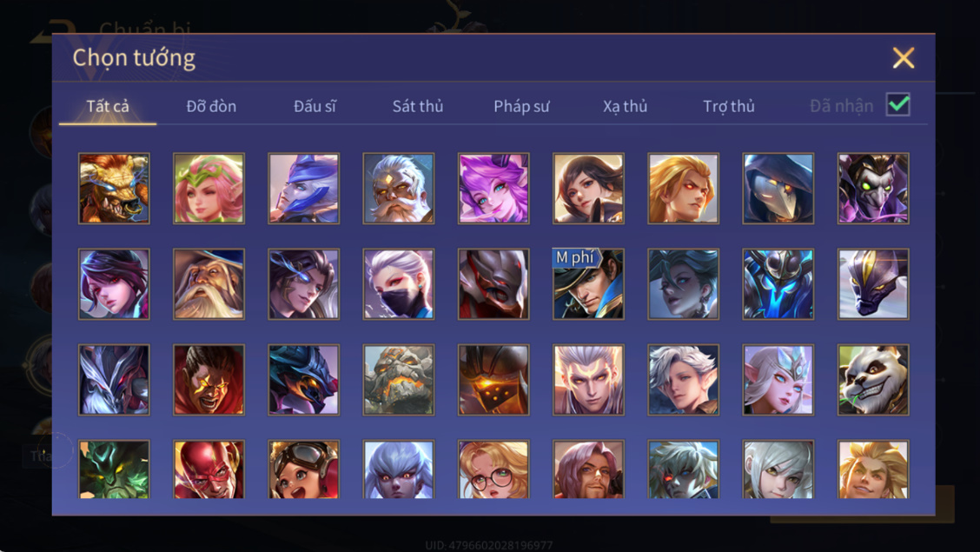Pick the pink-haired elf with green crown

pos(209,189)
